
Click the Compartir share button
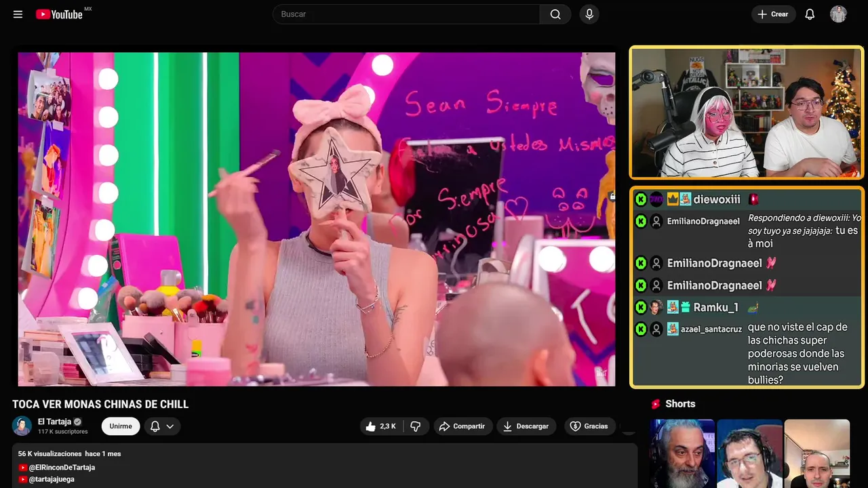pyautogui.click(x=462, y=426)
